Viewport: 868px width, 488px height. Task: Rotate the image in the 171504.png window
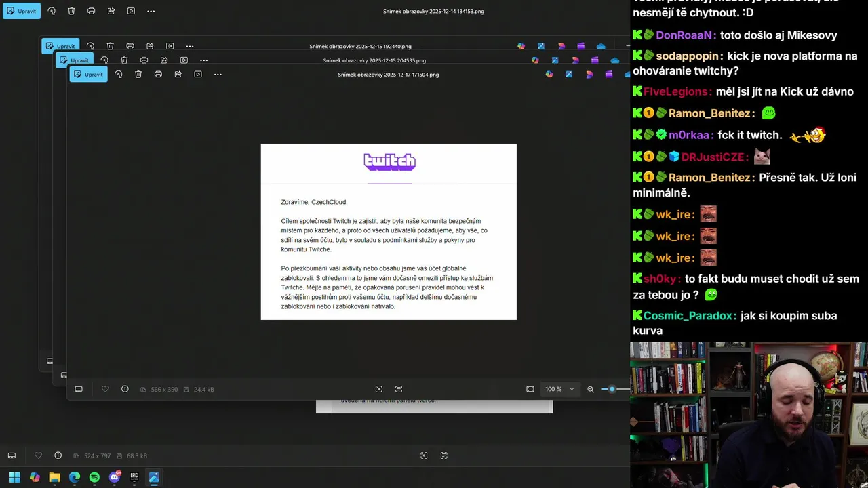(119, 74)
